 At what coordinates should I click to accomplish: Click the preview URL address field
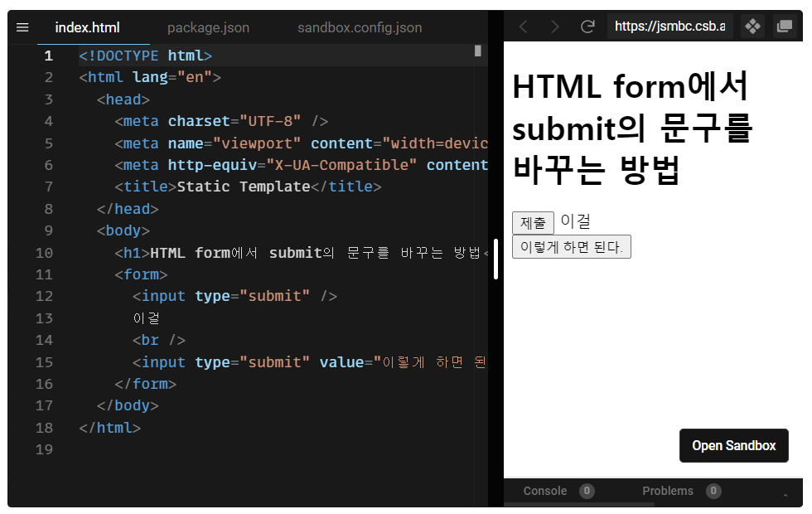(x=669, y=27)
